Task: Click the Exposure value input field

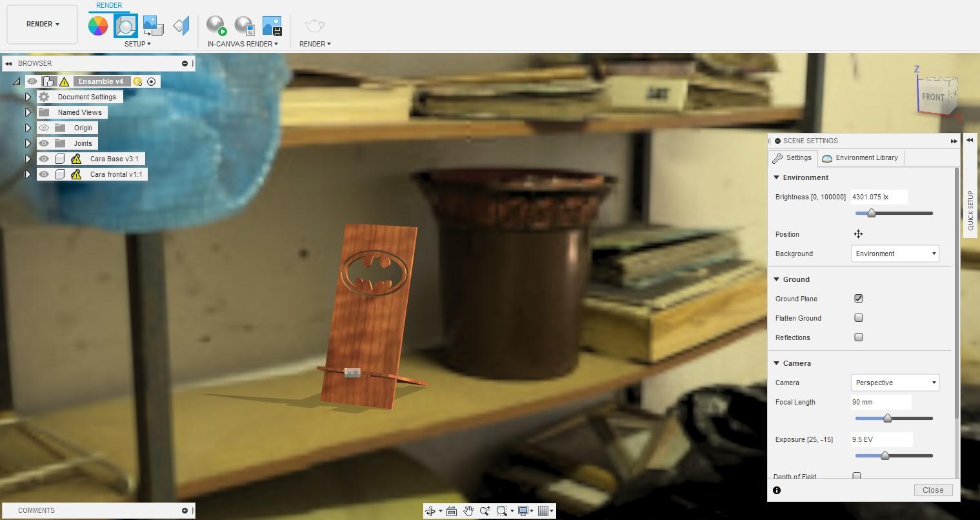Action: coord(880,439)
